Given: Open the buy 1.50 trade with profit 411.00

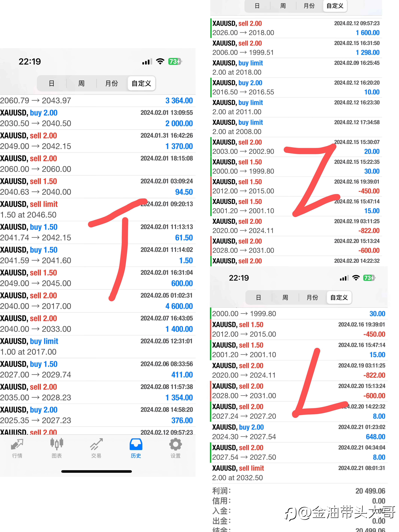Looking at the screenshot, I should (98, 369).
